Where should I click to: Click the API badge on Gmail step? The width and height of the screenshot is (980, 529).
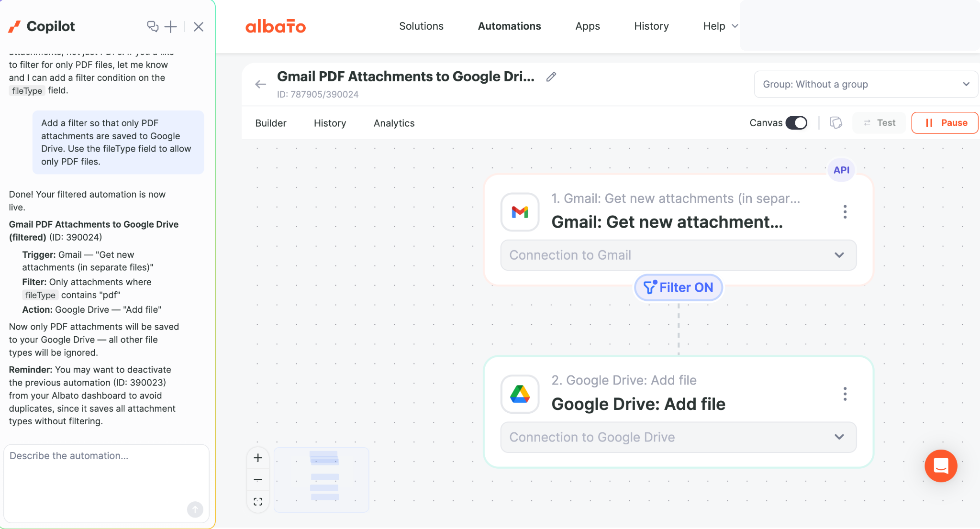point(841,170)
